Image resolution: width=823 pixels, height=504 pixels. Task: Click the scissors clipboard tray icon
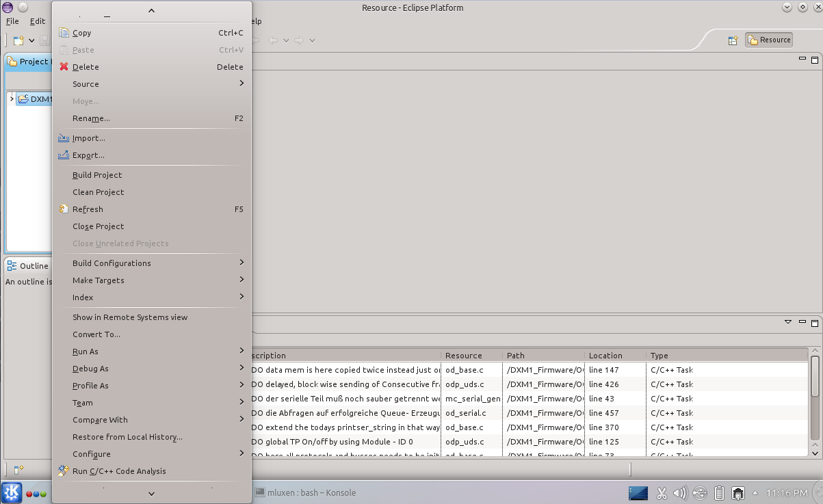[662, 492]
